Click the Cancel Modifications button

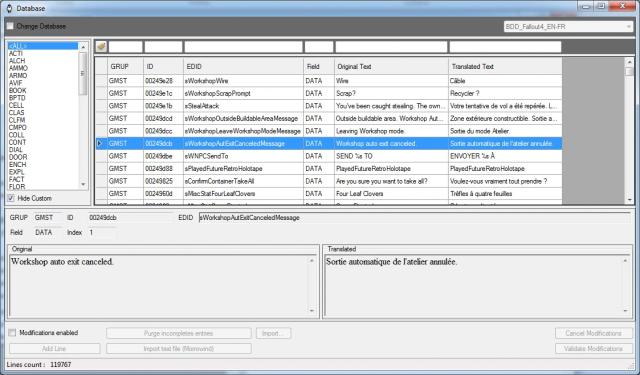click(x=593, y=333)
